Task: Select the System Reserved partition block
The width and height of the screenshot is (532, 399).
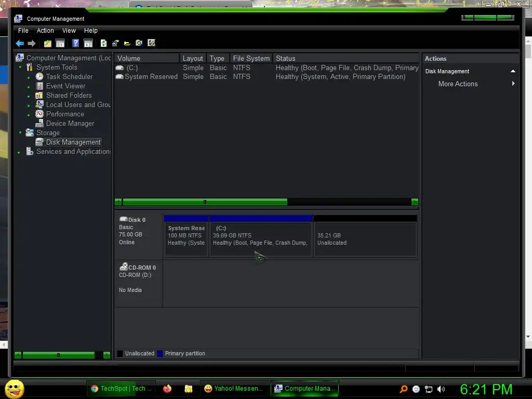Action: click(187, 235)
